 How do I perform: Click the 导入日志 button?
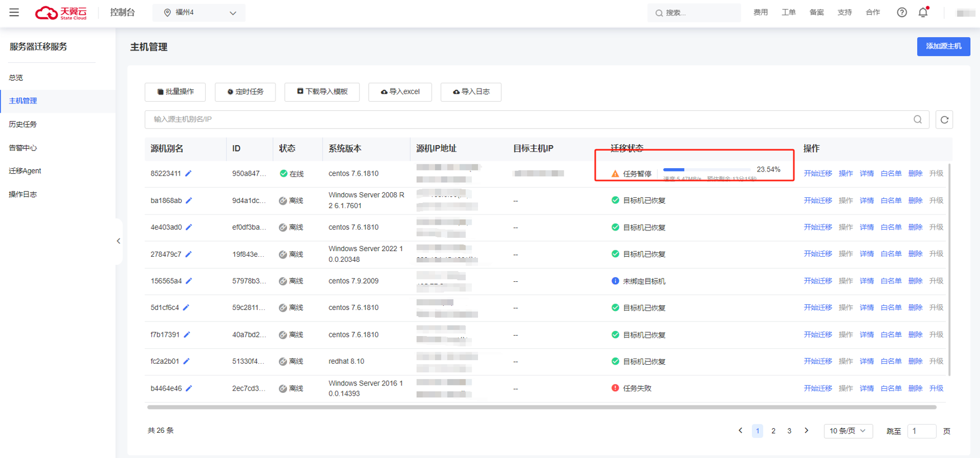tap(471, 92)
